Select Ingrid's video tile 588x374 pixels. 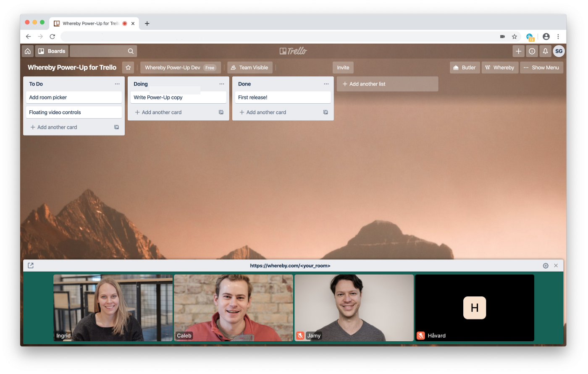point(113,308)
